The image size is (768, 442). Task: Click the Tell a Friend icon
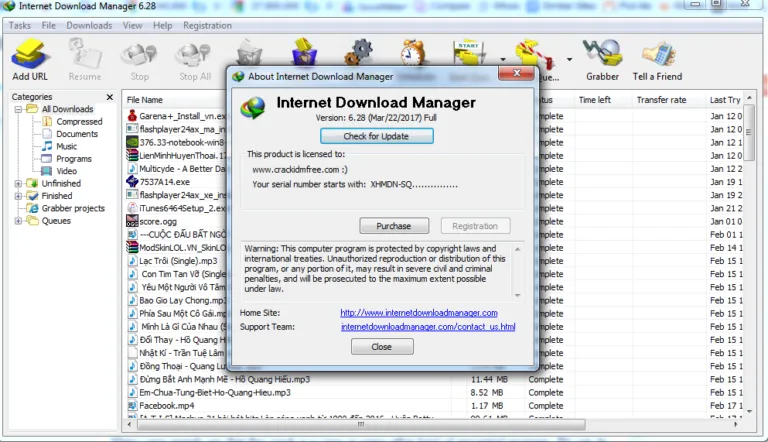coord(657,59)
